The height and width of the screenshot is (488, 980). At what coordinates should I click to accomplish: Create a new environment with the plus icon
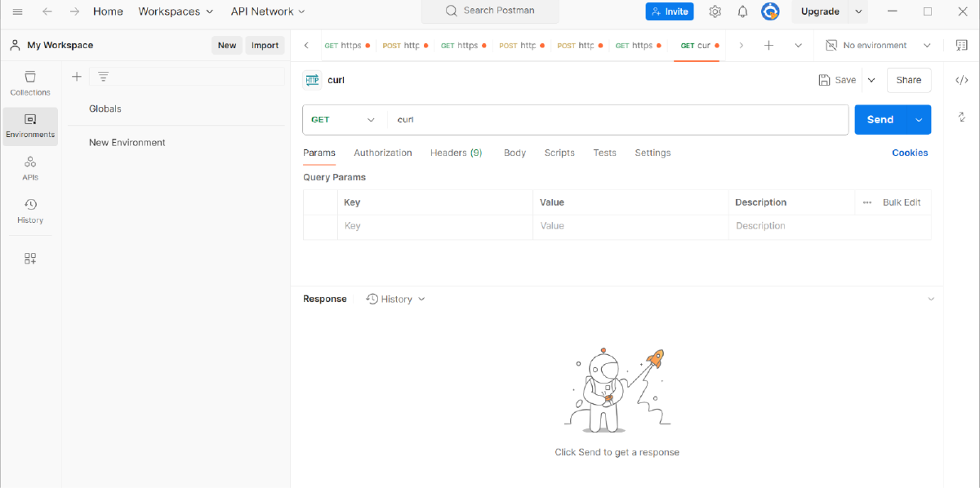coord(76,77)
